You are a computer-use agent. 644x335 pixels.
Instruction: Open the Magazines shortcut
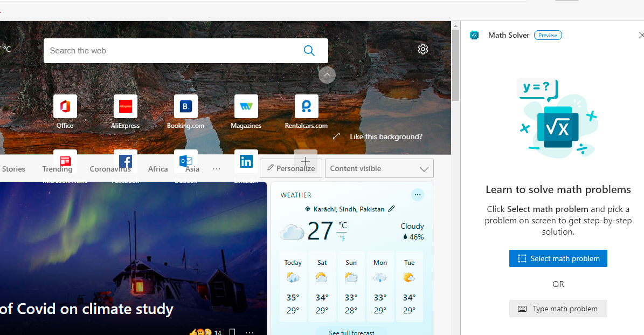coord(246,106)
